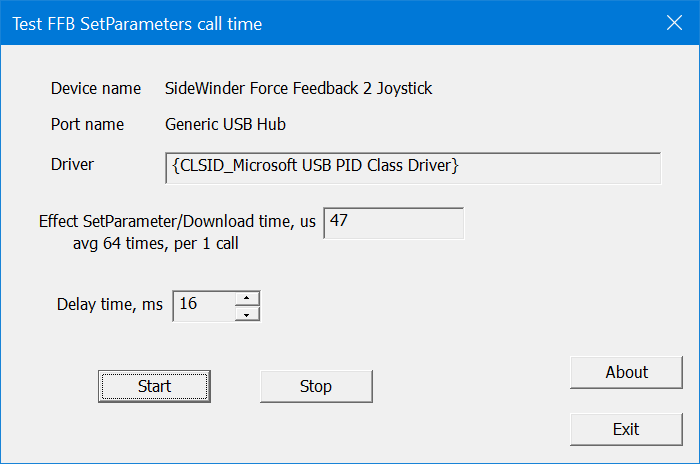
Task: Click the Exit button
Action: (626, 429)
